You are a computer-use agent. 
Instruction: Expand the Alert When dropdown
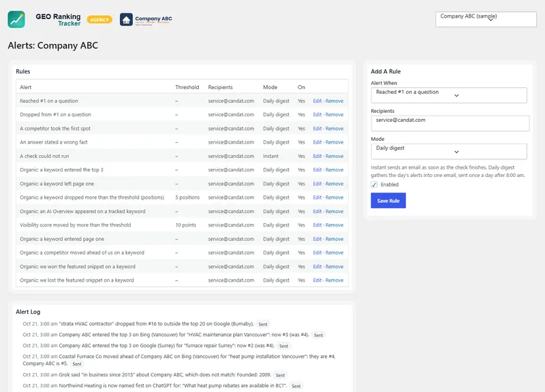[x=449, y=95]
